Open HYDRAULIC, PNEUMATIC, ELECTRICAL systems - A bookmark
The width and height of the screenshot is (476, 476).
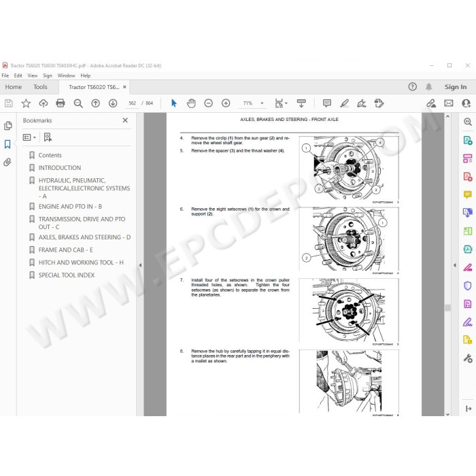pyautogui.click(x=84, y=188)
